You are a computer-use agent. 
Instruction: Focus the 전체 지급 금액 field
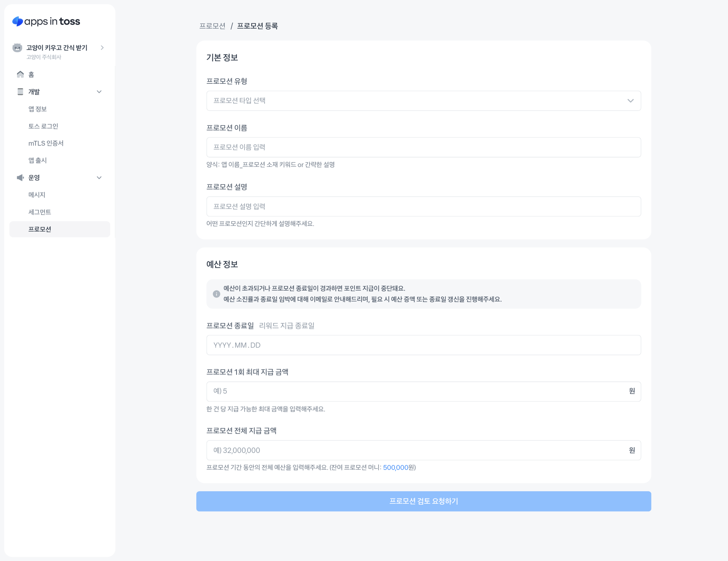click(x=423, y=450)
